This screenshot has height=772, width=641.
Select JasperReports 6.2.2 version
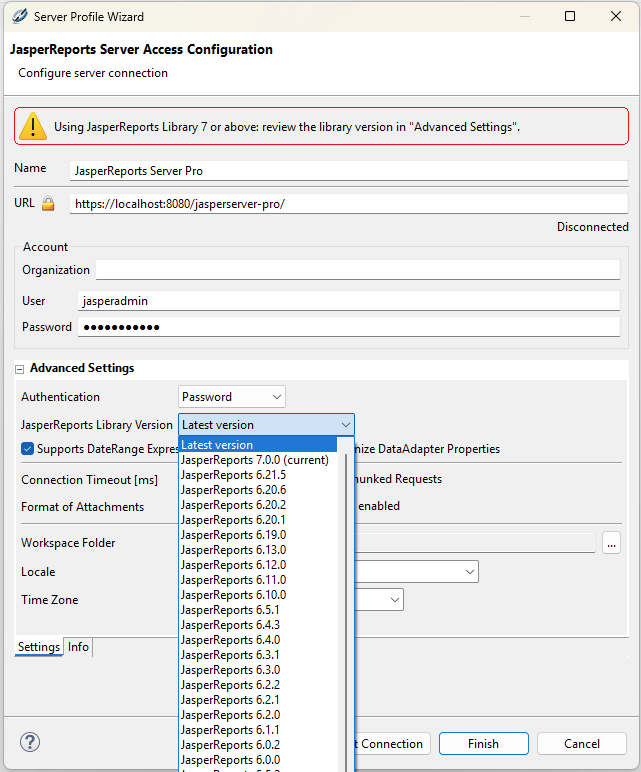coord(258,685)
